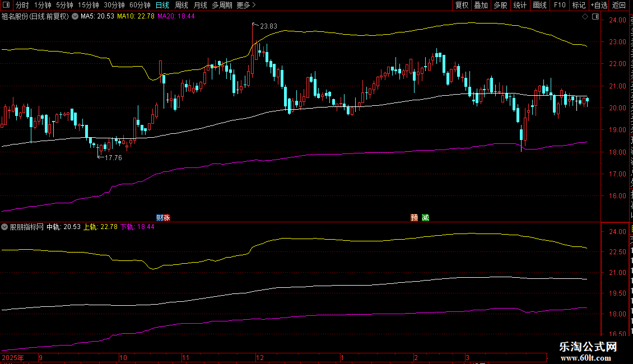Open the 多周期 multi-period view
This screenshot has width=633, height=364.
(x=222, y=5)
